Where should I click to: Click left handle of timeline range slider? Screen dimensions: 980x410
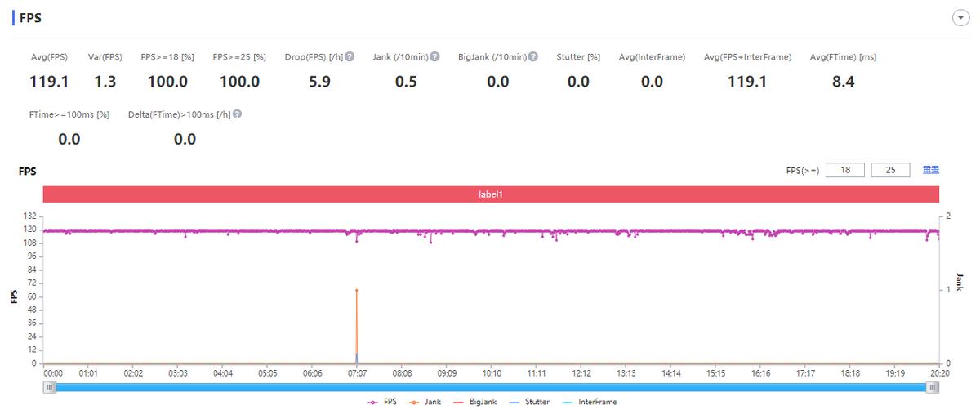50,387
